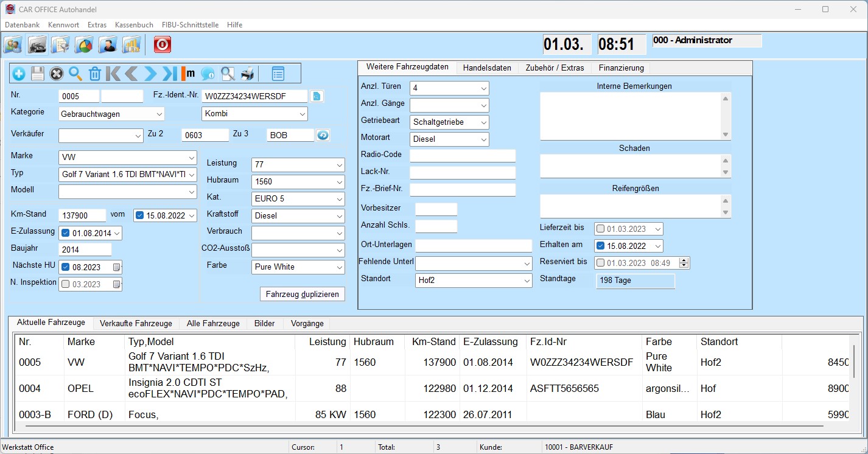Go to next record arrow
This screenshot has height=454, width=868.
tap(150, 74)
